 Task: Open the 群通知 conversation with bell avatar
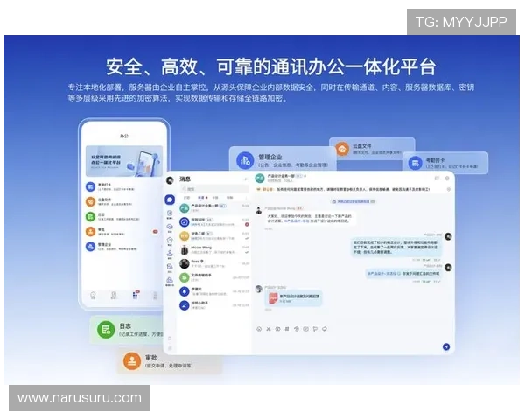pos(214,291)
